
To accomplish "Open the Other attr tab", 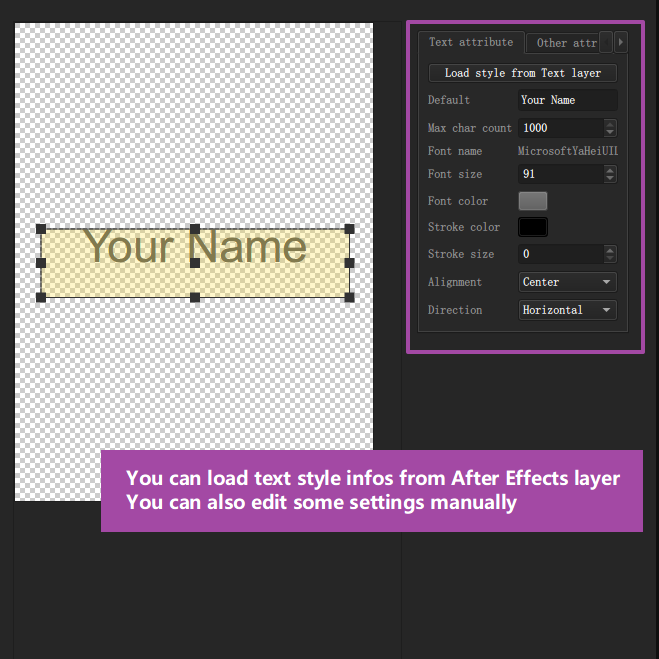I will (563, 43).
